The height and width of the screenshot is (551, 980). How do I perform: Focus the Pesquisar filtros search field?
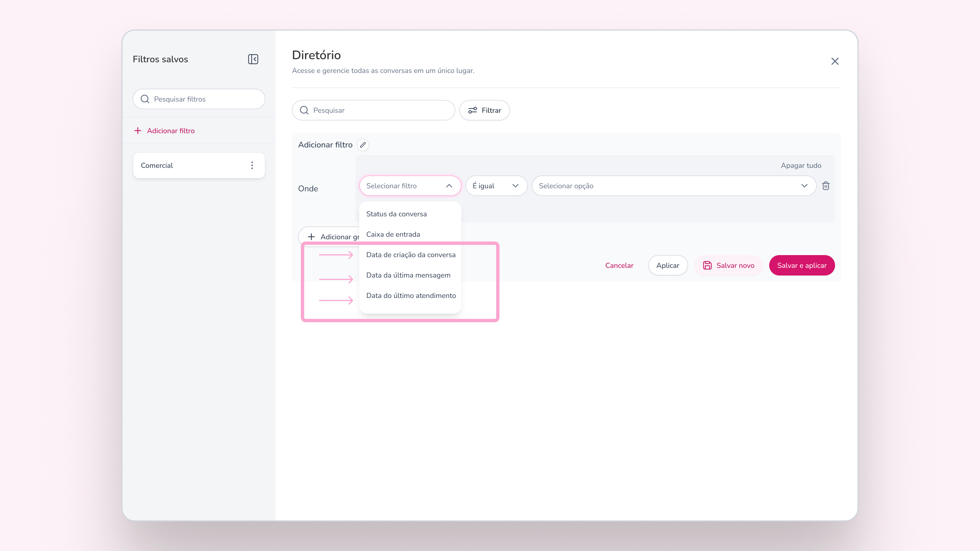coord(199,99)
